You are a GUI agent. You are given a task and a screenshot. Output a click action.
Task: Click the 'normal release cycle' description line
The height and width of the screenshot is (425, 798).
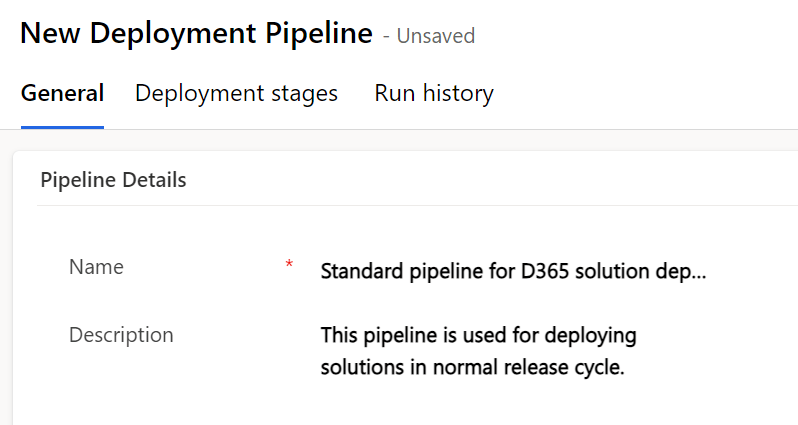tap(472, 367)
